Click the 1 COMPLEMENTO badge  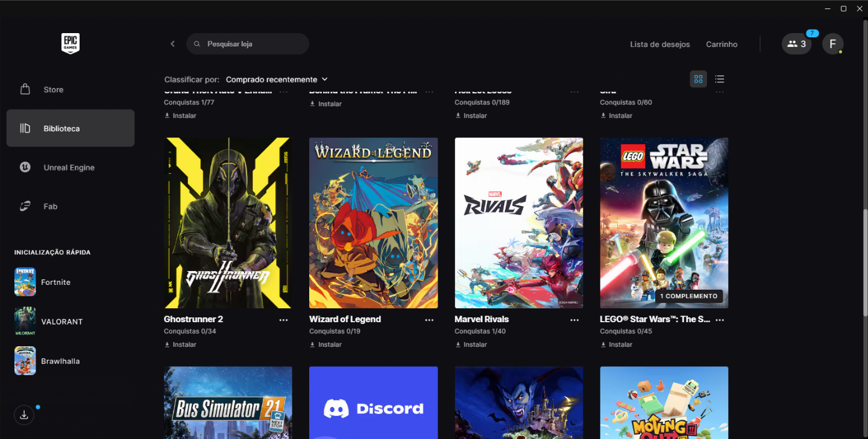[688, 296]
